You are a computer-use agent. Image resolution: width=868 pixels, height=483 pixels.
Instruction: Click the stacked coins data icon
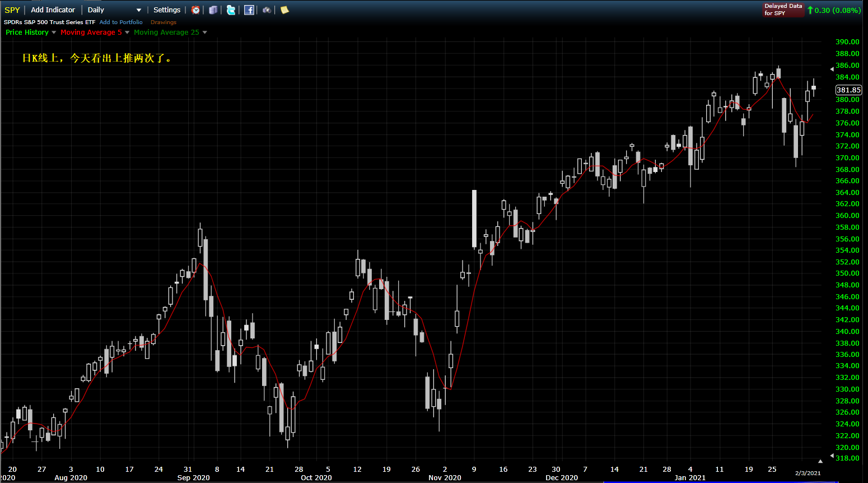coord(213,10)
